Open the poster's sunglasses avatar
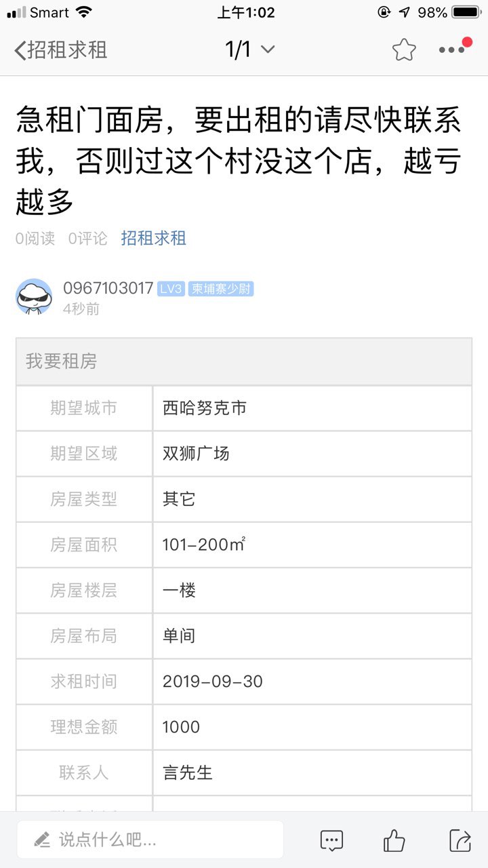The height and width of the screenshot is (868, 488). coord(34,297)
